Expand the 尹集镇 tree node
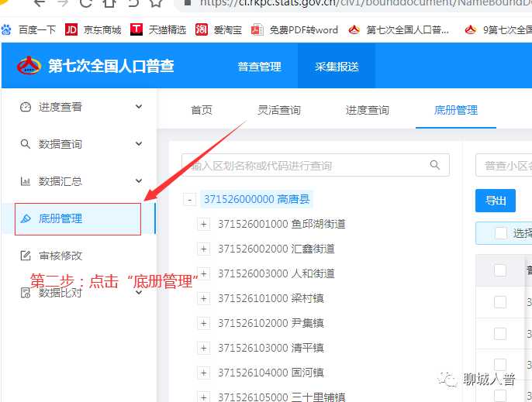The image size is (532, 402). [203, 323]
